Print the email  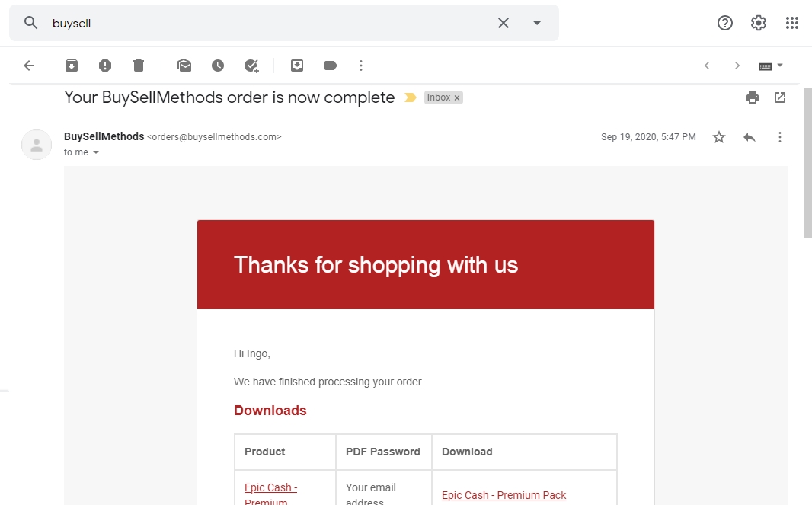[x=752, y=97]
